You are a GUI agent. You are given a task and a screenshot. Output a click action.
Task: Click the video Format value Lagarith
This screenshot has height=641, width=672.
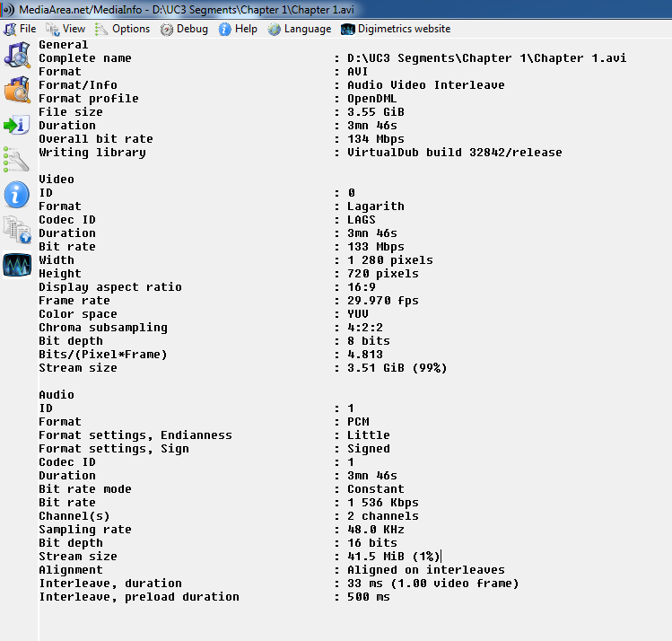(x=376, y=206)
